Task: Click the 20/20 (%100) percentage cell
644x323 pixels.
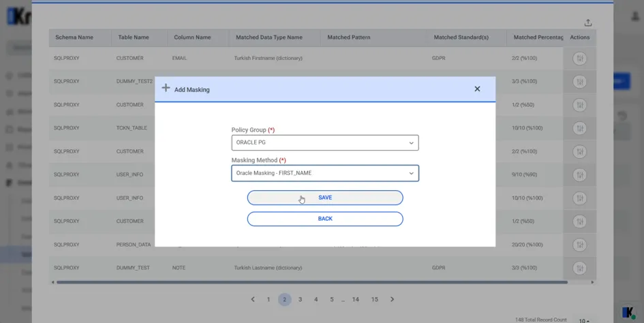Action: coord(527,245)
